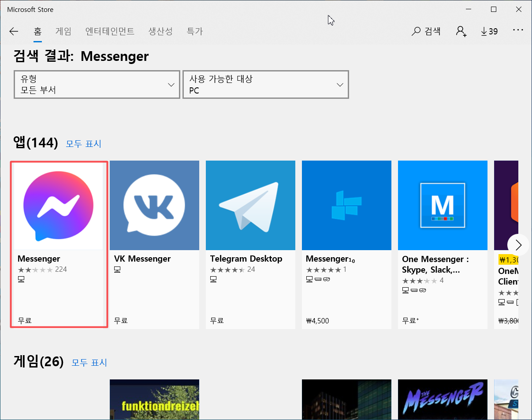Image resolution: width=532 pixels, height=420 pixels.
Task: Click the device icons under One Messenger
Action: [x=413, y=290]
